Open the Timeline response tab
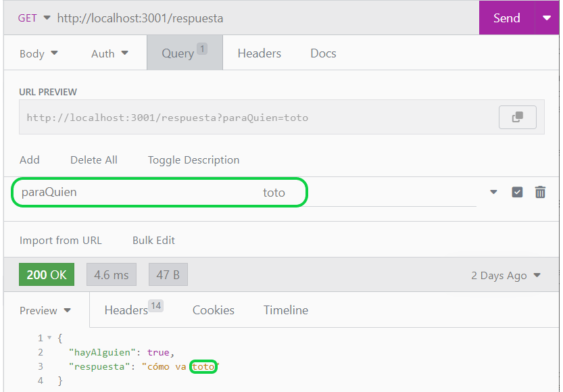 click(x=285, y=310)
